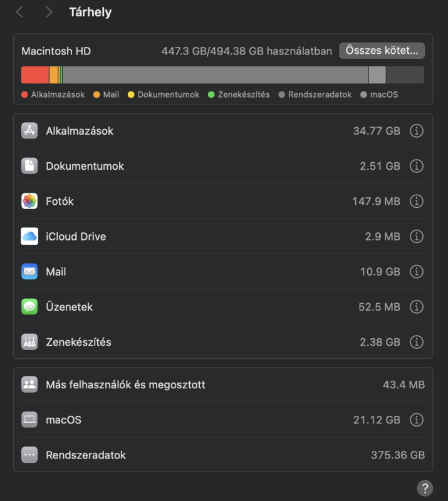This screenshot has height=501, width=448.
Task: Click the Más felhasználók people icon
Action: [x=29, y=385]
